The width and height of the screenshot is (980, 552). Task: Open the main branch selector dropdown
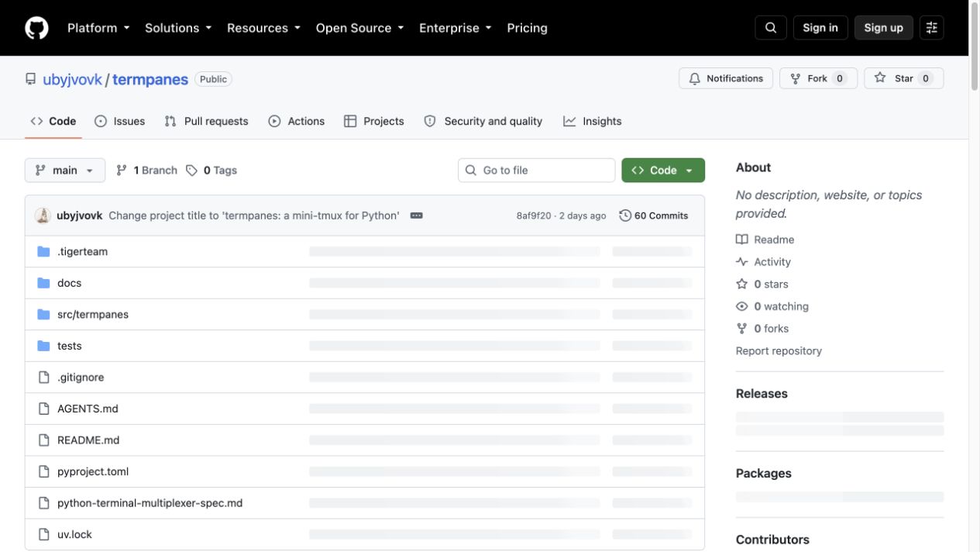pyautogui.click(x=65, y=171)
